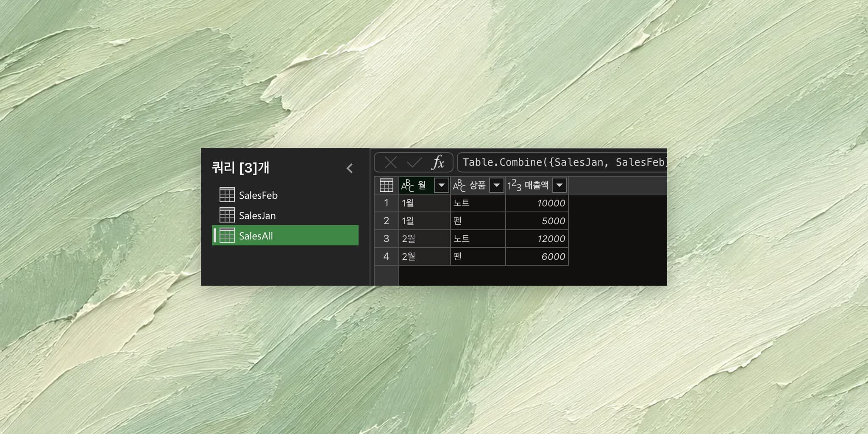Viewport: 868px width, 434px height.
Task: Click the cell with value 6000
Action: pyautogui.click(x=537, y=256)
